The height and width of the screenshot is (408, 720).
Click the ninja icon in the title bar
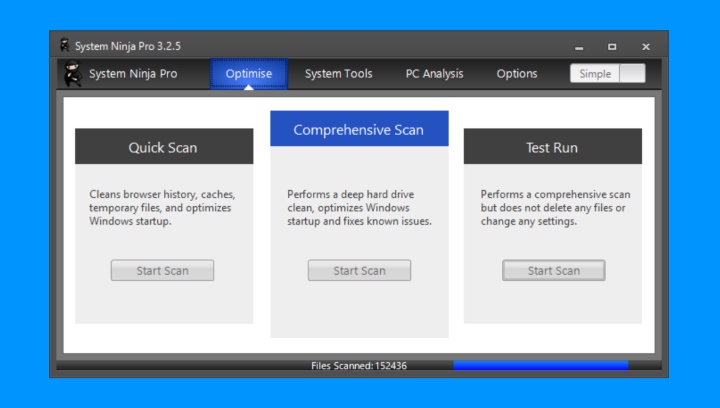(x=65, y=45)
